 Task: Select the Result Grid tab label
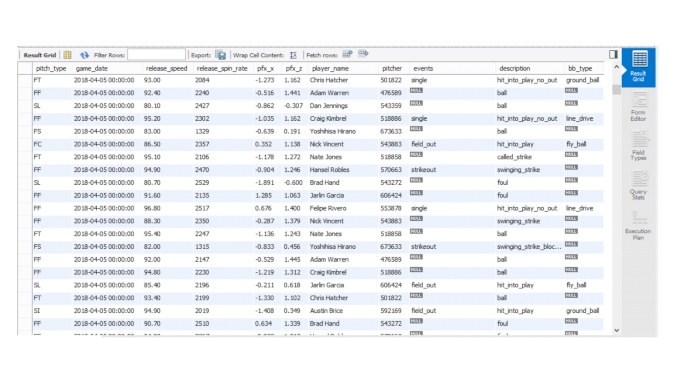pos(39,55)
